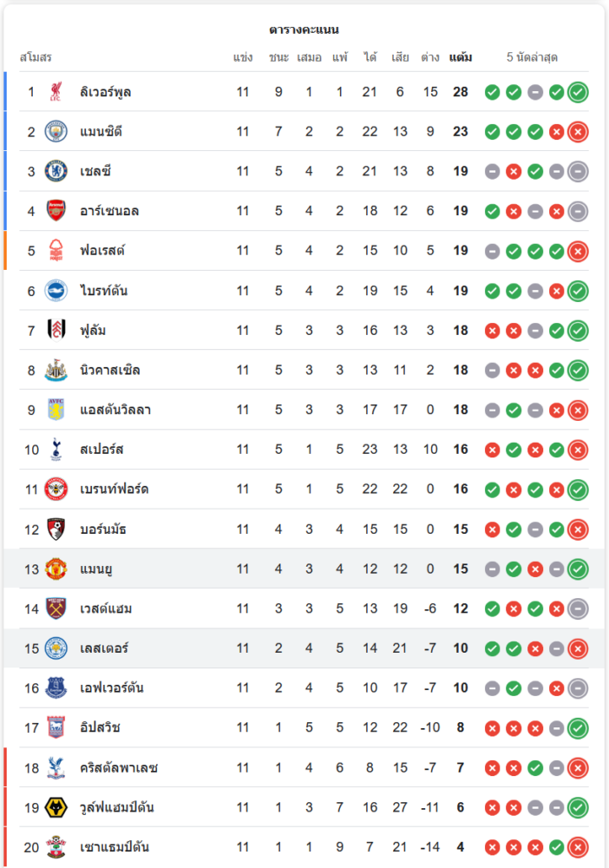The image size is (609, 868).
Task: Click Chelsea's circled latest draw icon
Action: click(578, 171)
